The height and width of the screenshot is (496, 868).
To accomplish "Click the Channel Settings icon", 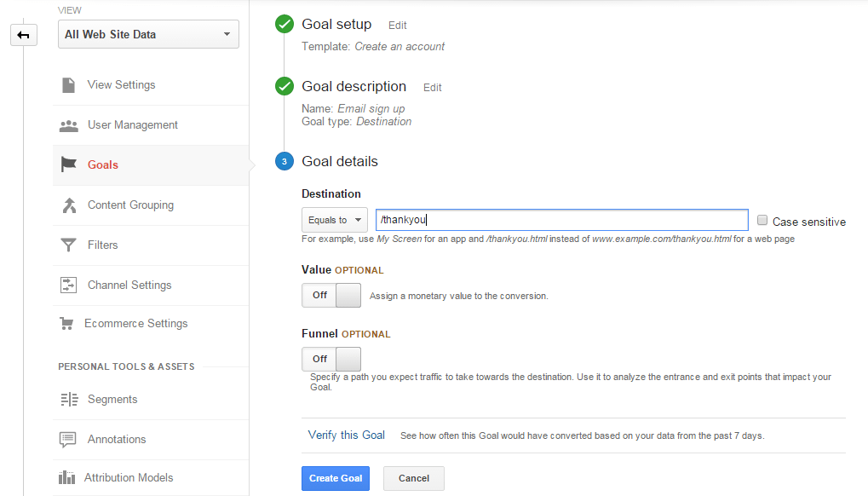I will (69, 285).
